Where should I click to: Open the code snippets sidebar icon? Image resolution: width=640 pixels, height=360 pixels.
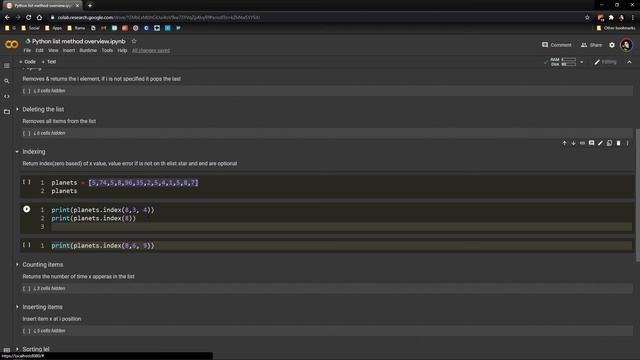7,96
